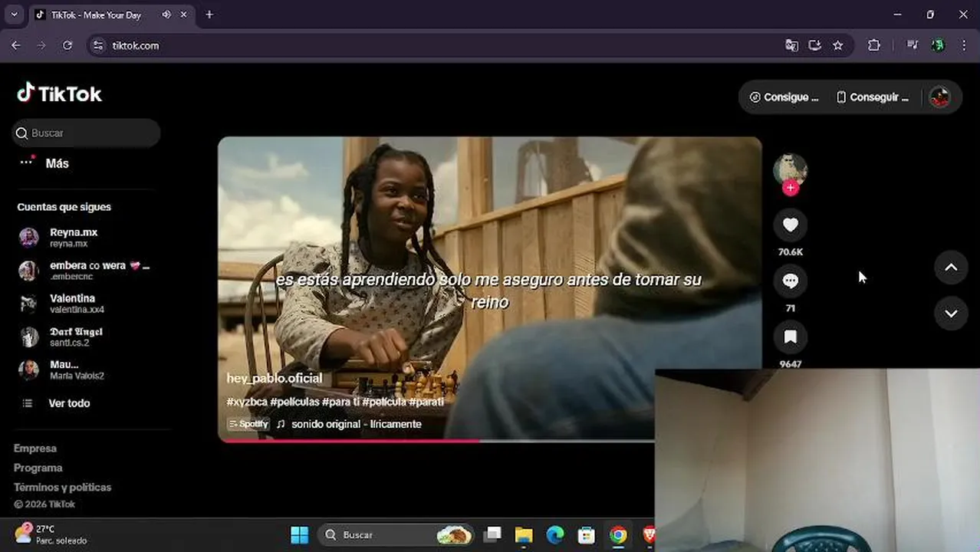Click the Chrome icon in the taskbar
This screenshot has width=980, height=552.
pyautogui.click(x=618, y=534)
